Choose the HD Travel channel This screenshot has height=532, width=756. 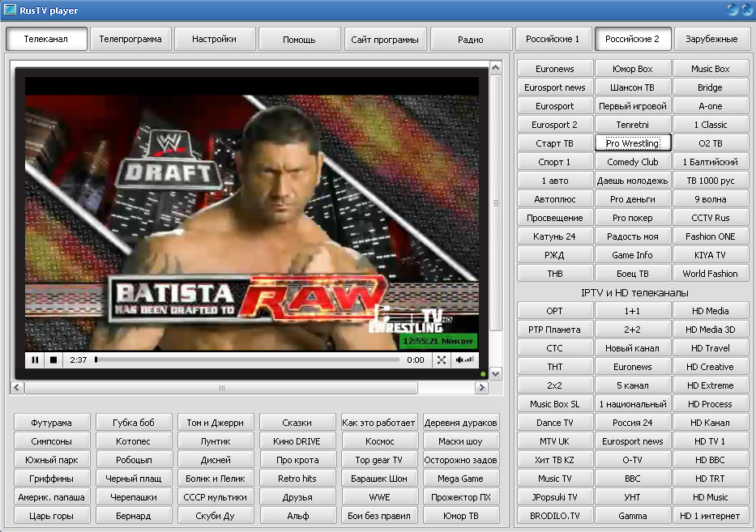[x=710, y=348]
